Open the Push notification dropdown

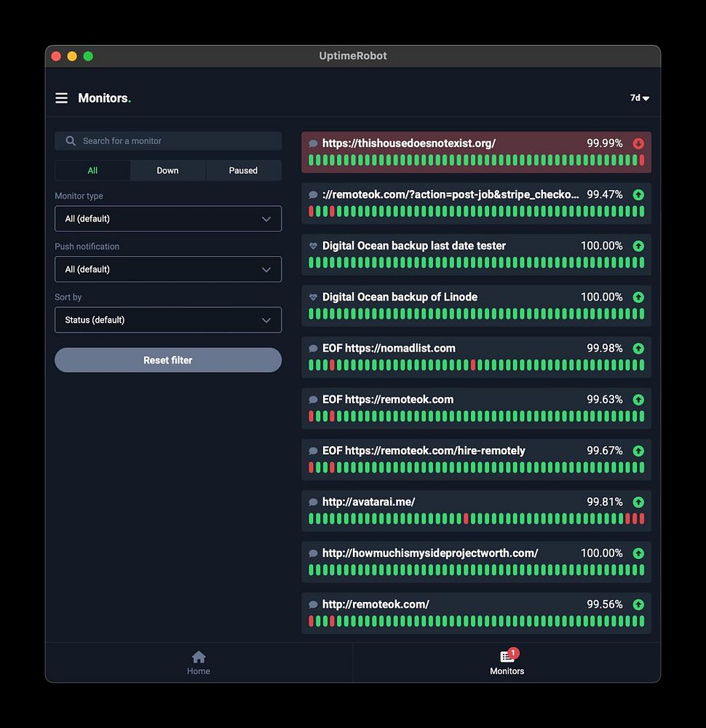(168, 269)
